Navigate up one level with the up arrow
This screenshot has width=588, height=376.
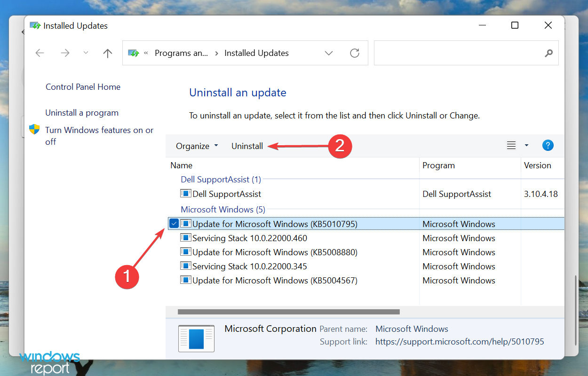[107, 53]
